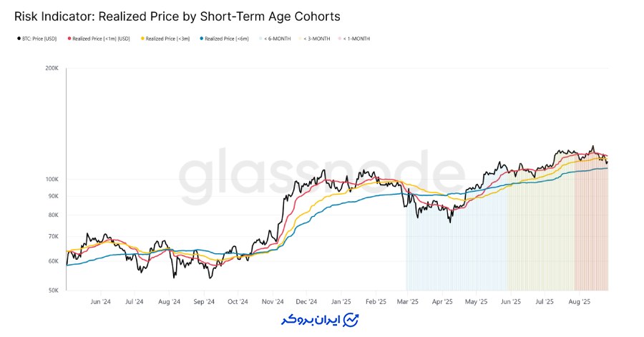Click the 50K y-axis label
Image resolution: width=644 pixels, height=337 pixels.
point(53,290)
